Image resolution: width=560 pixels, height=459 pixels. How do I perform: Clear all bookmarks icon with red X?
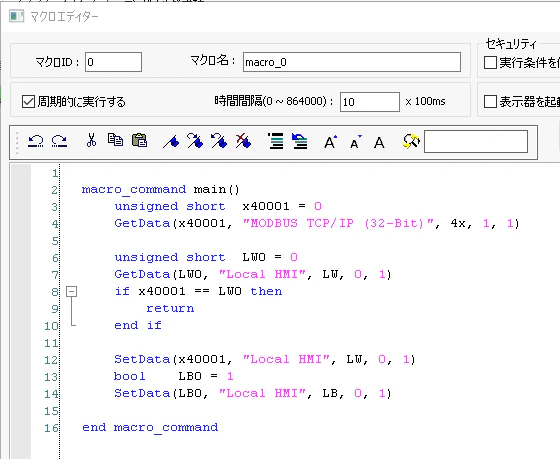pos(243,141)
